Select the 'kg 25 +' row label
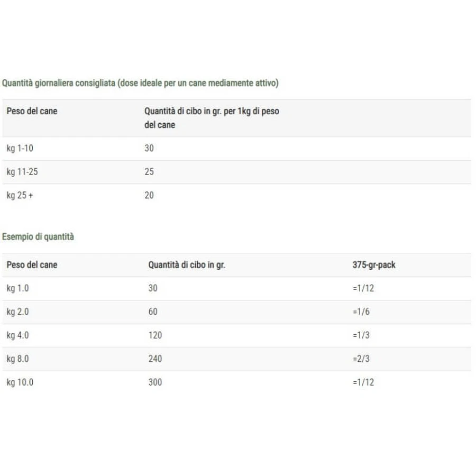Image resolution: width=476 pixels, height=476 pixels. click(x=20, y=195)
